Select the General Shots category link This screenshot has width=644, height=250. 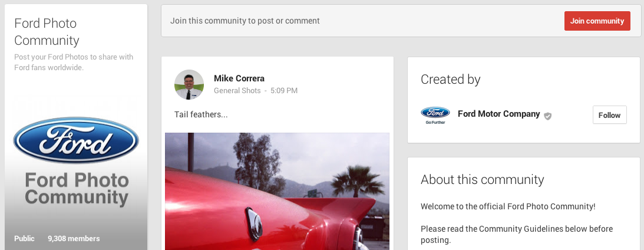237,90
